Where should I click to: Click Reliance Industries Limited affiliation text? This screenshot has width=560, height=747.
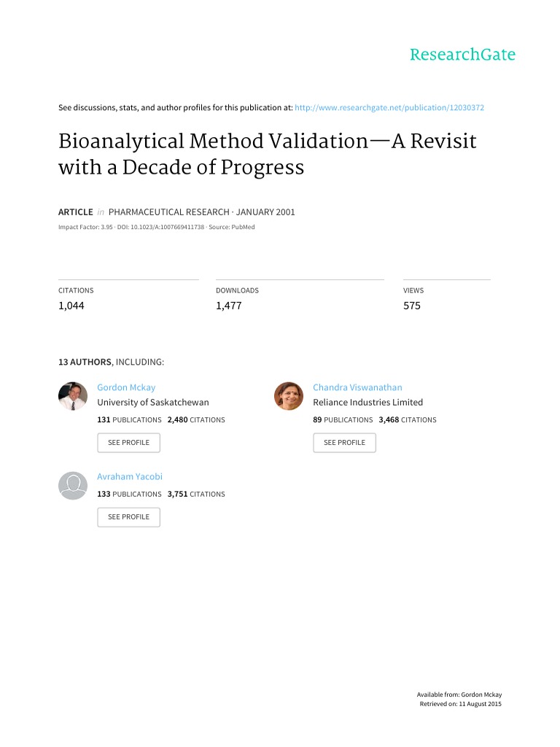(367, 402)
